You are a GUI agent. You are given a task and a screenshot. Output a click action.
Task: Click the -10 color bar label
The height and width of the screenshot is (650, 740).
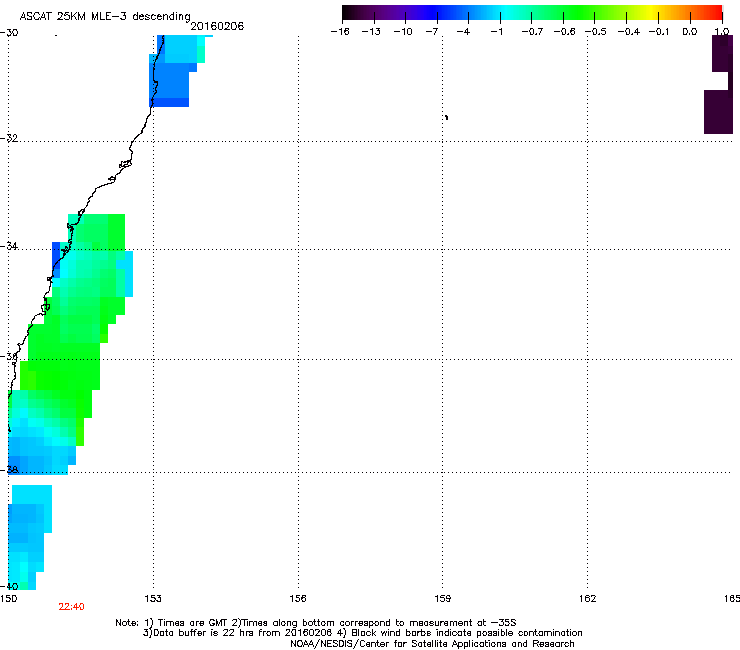[x=403, y=32]
